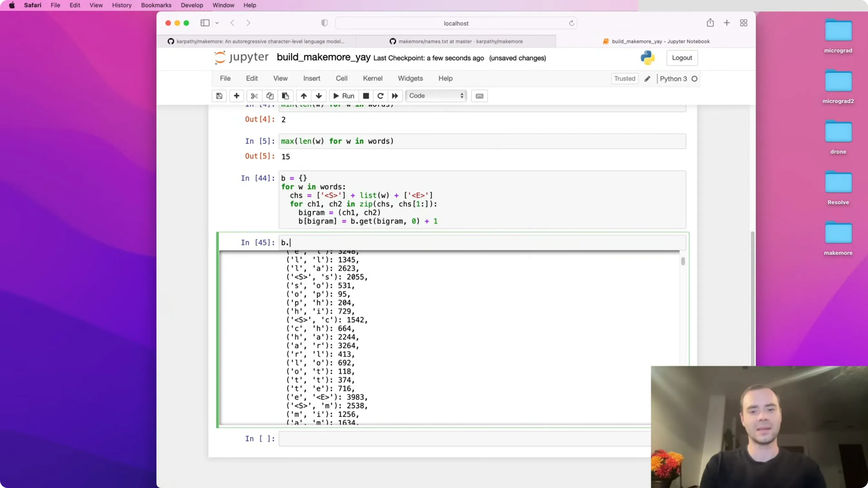Restart the kernel with circular arrow icon

point(380,96)
